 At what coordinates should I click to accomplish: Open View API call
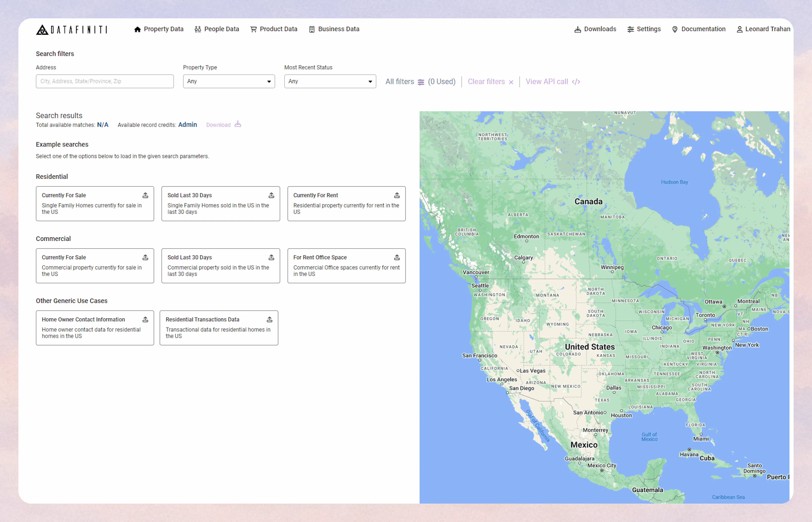click(552, 81)
